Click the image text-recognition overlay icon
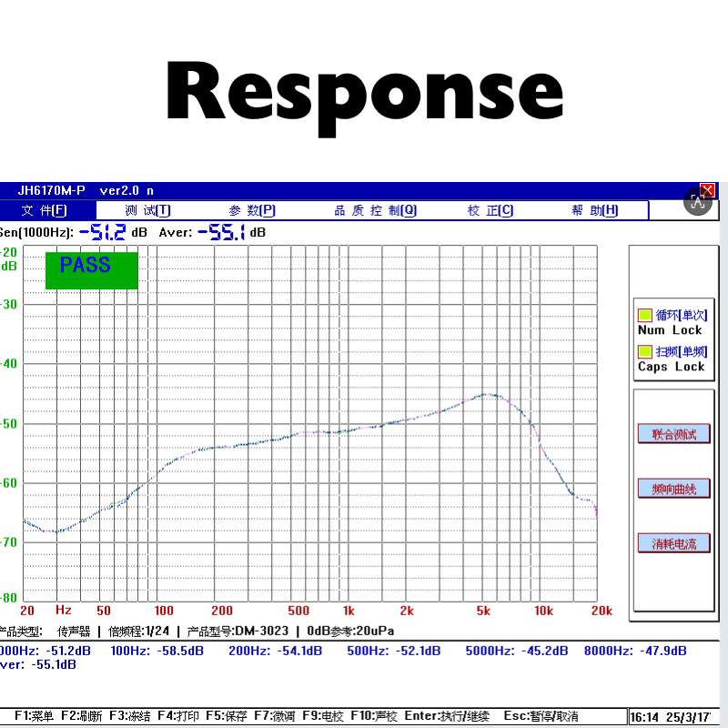This screenshot has width=728, height=728. coord(698,201)
